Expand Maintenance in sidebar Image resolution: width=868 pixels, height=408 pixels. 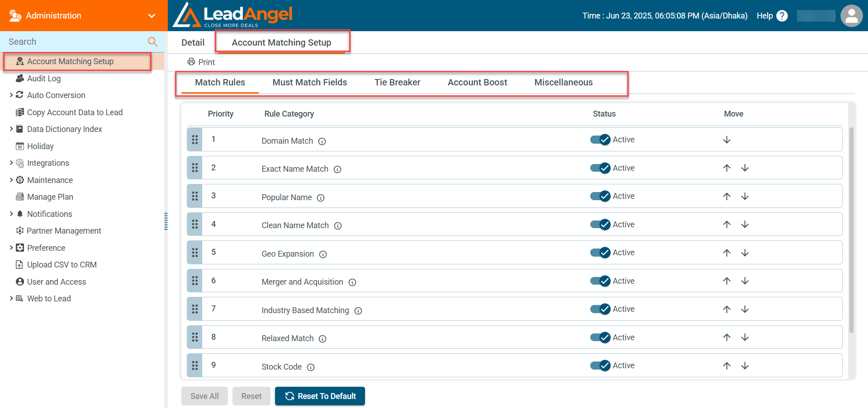(11, 180)
